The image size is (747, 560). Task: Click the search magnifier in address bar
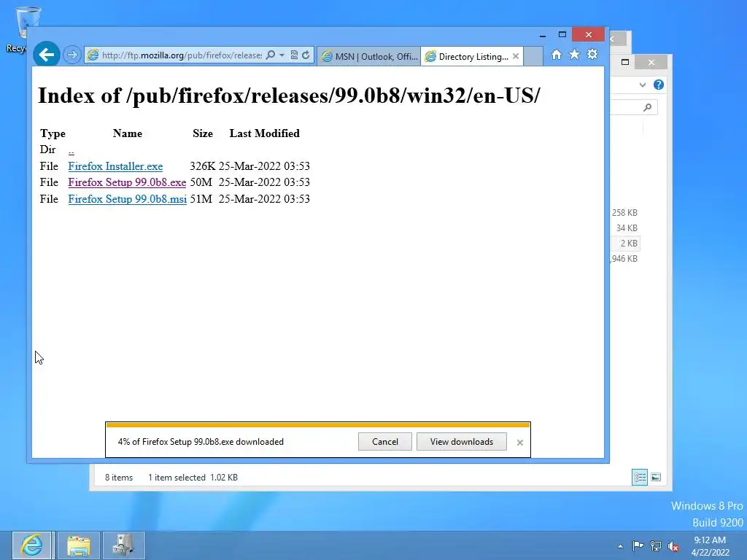tap(271, 55)
